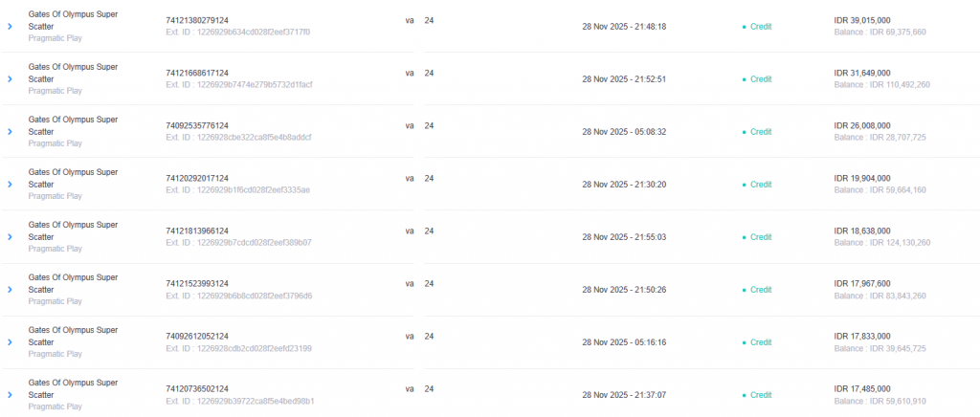Expand the row for transaction 74121523993124
Image resolution: width=980 pixels, height=417 pixels.
click(x=10, y=290)
